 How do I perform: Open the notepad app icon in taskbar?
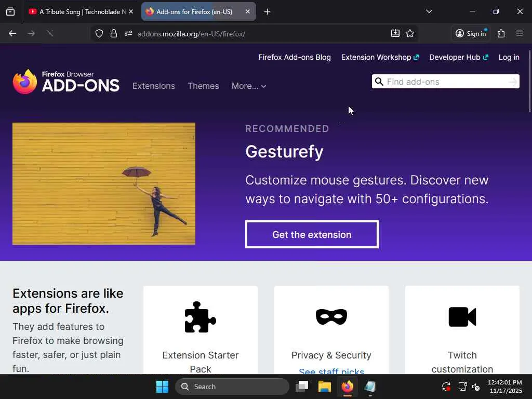tap(370, 387)
